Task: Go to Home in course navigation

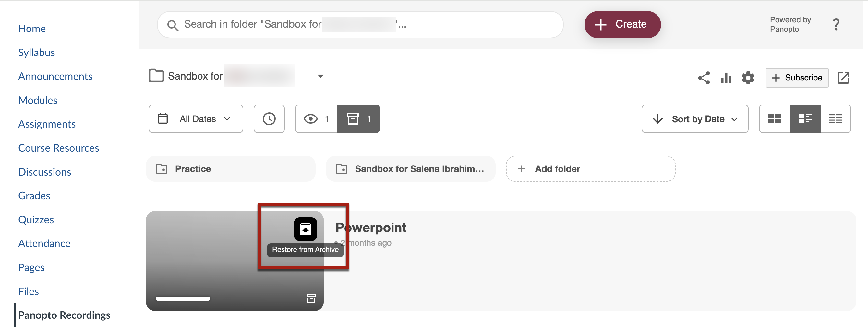Action: (32, 28)
